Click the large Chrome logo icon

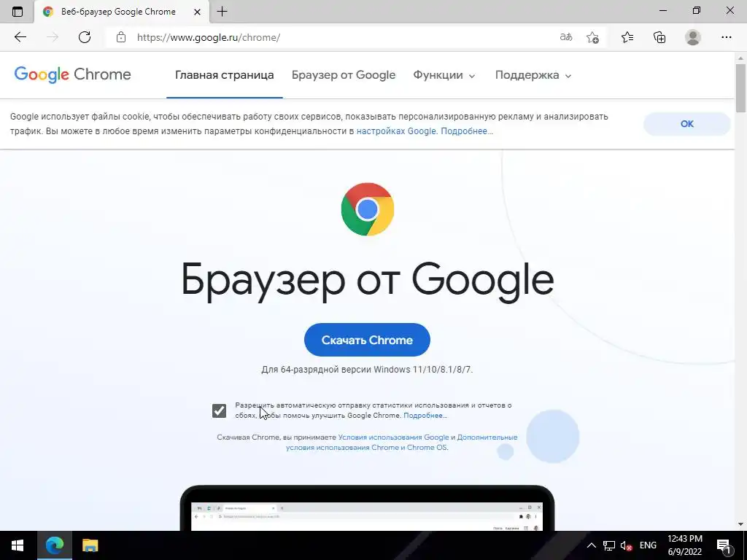[368, 209]
